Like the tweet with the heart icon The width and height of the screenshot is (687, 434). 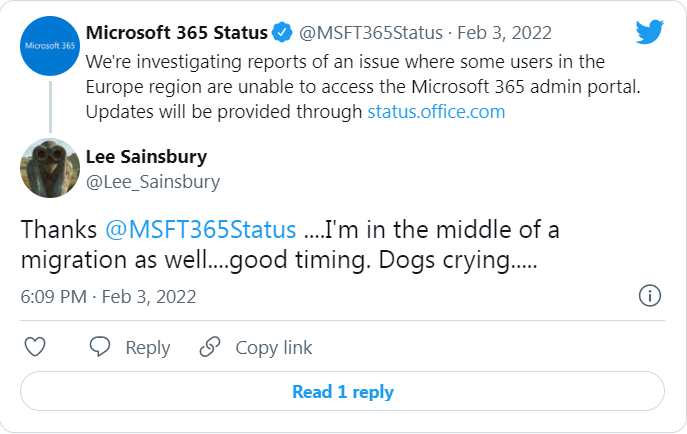(35, 347)
